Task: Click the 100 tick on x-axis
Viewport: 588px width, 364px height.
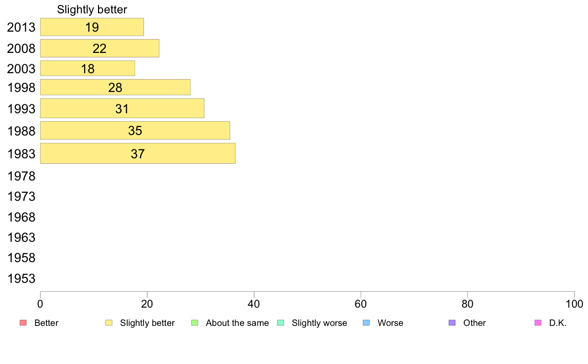Action: 574,304
